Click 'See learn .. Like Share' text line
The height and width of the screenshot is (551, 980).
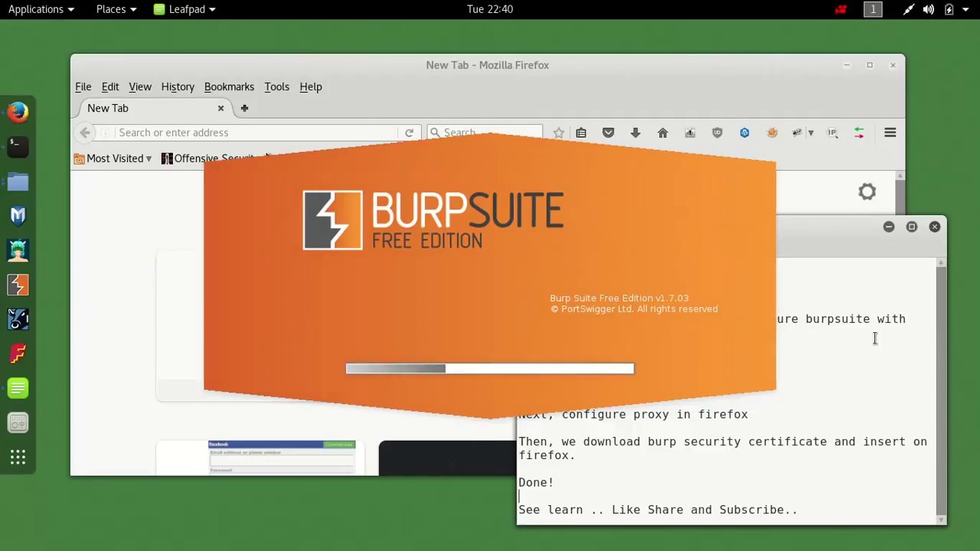pyautogui.click(x=658, y=510)
